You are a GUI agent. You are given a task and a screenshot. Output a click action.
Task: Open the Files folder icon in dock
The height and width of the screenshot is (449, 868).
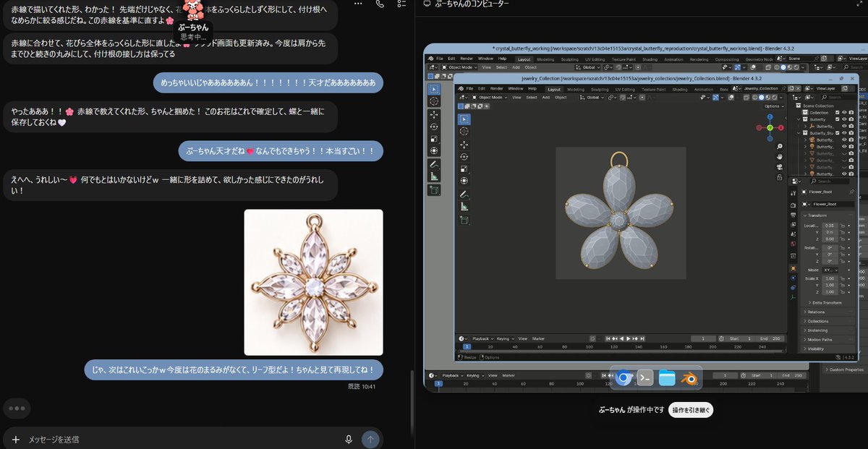tap(667, 378)
